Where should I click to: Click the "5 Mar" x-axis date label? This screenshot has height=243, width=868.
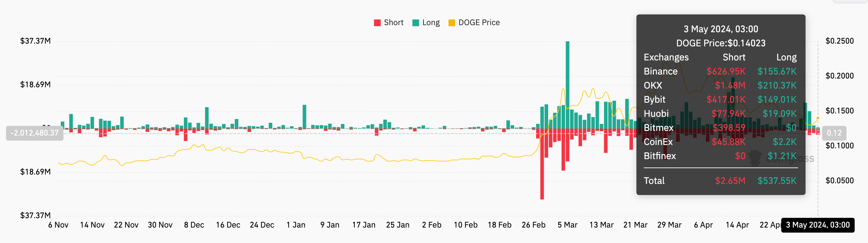(x=567, y=225)
